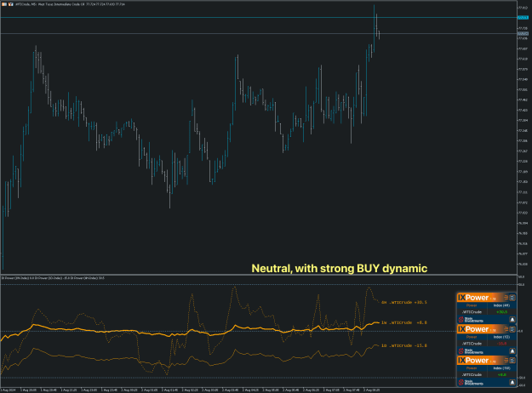Click the bell alert icon in Index (1W) panel
Viewport: 532px width, 393px height.
click(512, 382)
